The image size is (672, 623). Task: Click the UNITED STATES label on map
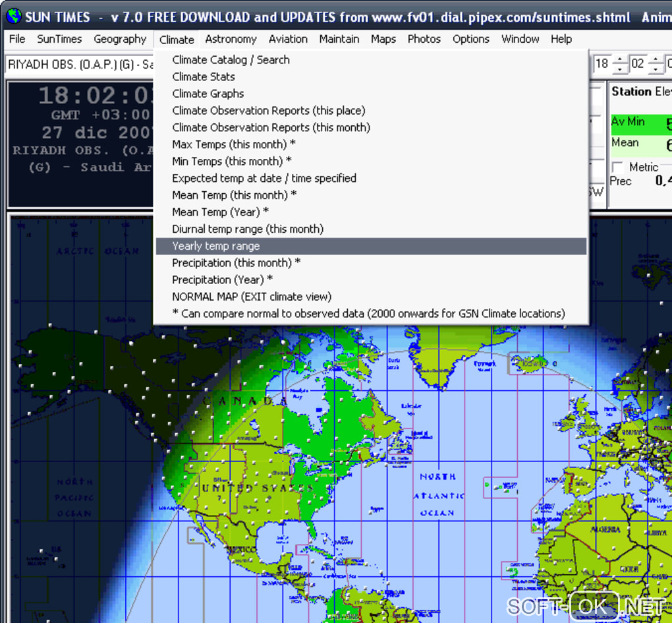[x=258, y=488]
